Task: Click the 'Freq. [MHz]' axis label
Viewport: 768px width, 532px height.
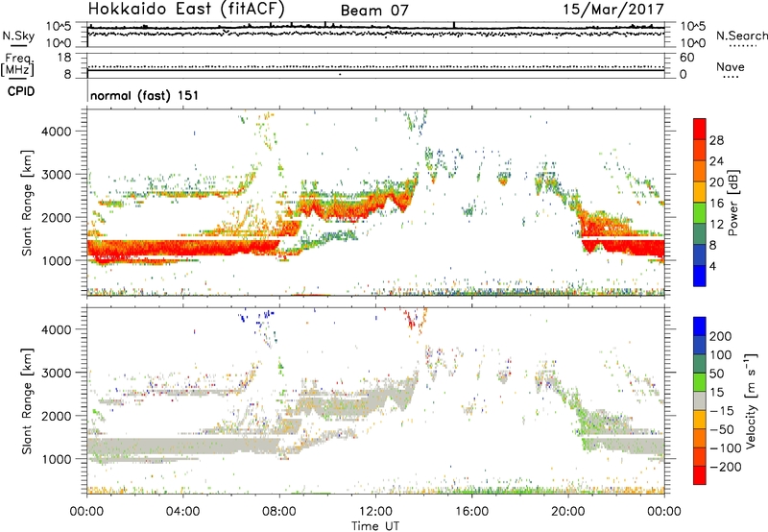Action: click(17, 64)
